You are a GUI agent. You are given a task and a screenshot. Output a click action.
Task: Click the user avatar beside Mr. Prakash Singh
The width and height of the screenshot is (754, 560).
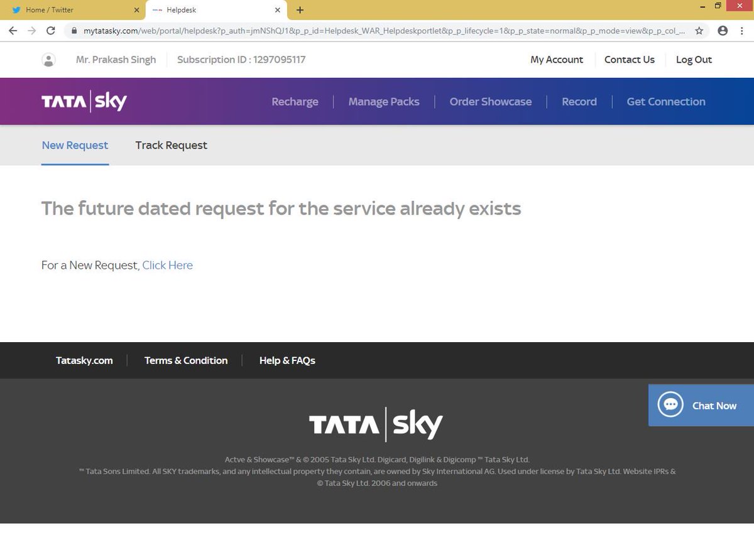click(48, 60)
